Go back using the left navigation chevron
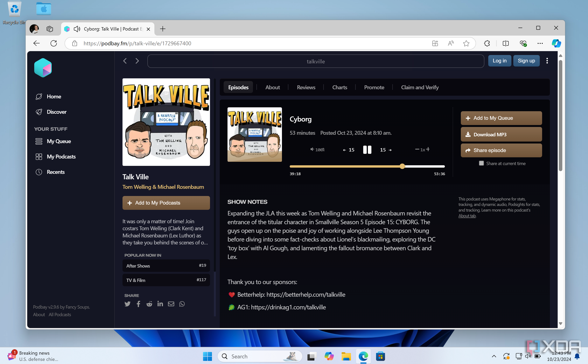The height and width of the screenshot is (364, 588). pos(125,61)
